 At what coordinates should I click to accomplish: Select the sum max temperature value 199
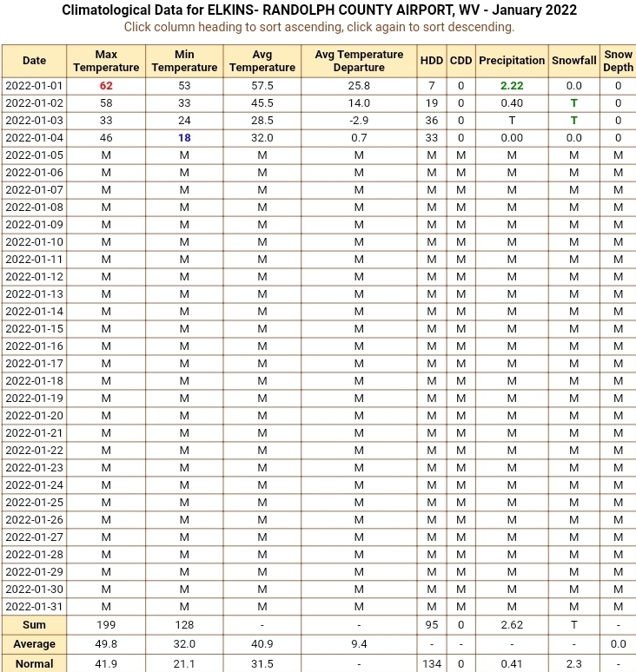[106, 625]
